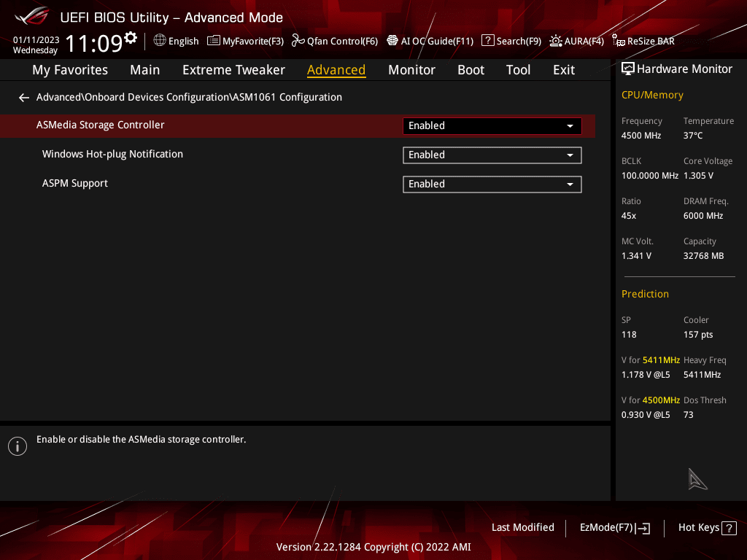Select the ASMedia Storage Controller label

pyautogui.click(x=100, y=125)
